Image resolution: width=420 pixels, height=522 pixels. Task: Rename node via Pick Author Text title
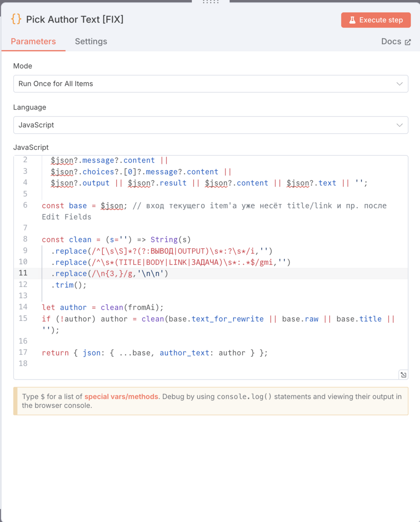point(75,20)
